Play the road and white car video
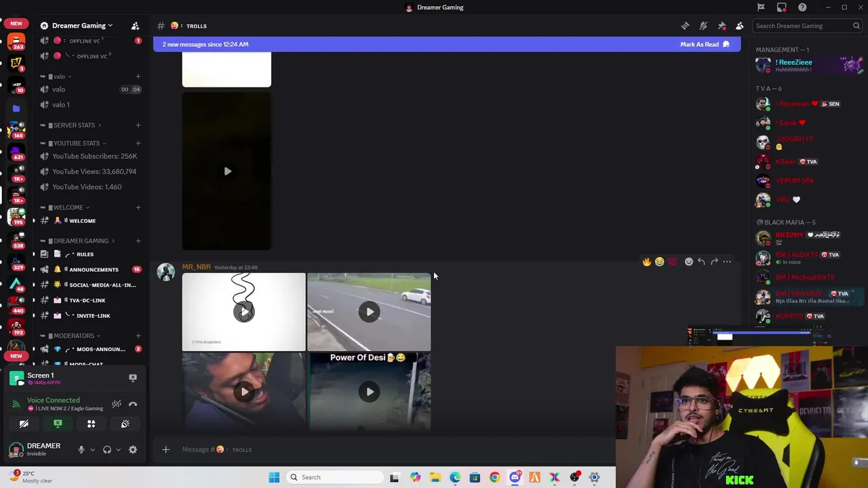The image size is (868, 488). pyautogui.click(x=369, y=312)
